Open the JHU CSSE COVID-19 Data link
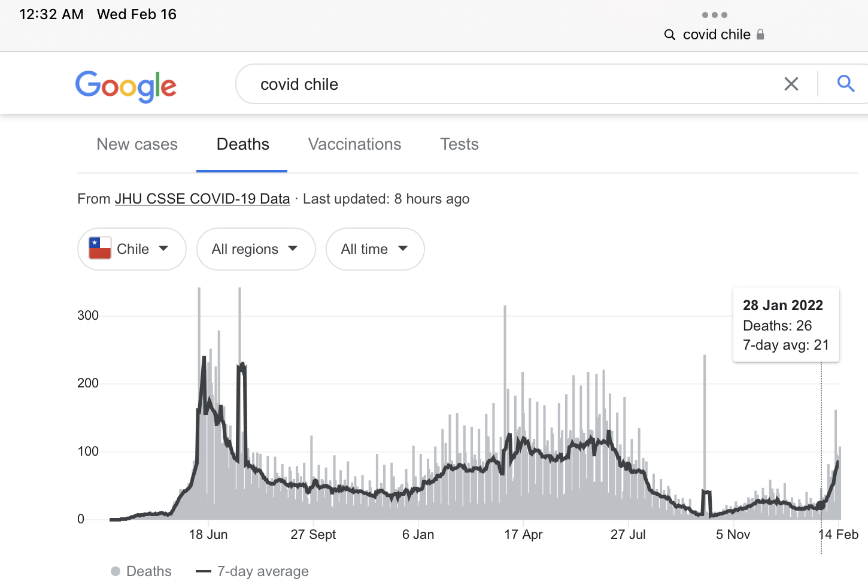The image size is (868, 588). [202, 199]
